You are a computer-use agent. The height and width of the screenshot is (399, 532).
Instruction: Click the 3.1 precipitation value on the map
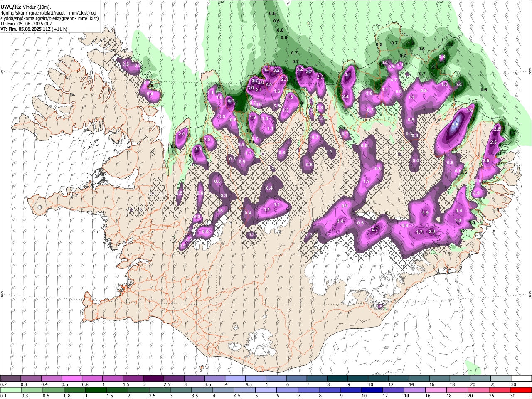(348, 75)
